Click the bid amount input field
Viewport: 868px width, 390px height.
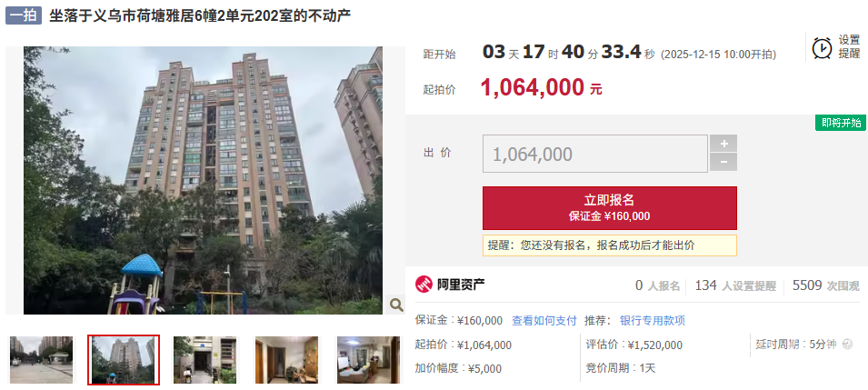point(595,154)
